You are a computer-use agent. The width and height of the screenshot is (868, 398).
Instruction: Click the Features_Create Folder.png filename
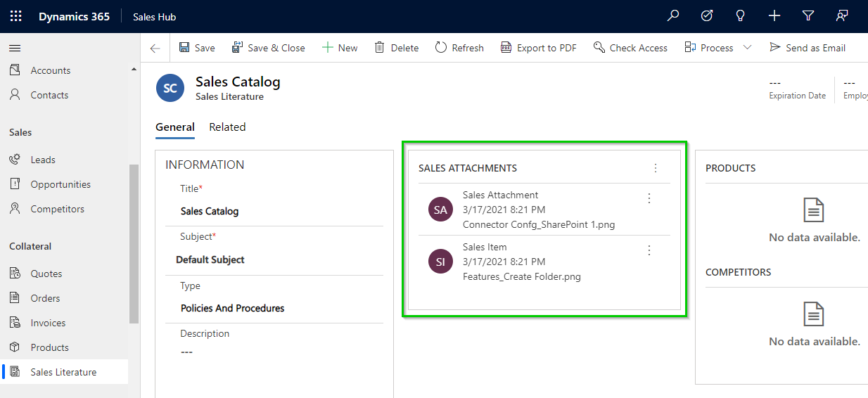coord(522,277)
